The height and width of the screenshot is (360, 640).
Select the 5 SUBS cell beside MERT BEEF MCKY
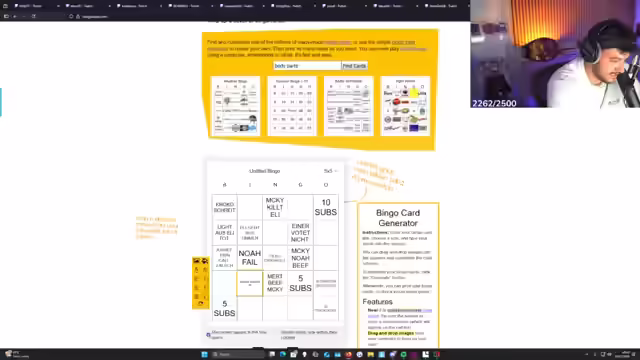(x=300, y=283)
